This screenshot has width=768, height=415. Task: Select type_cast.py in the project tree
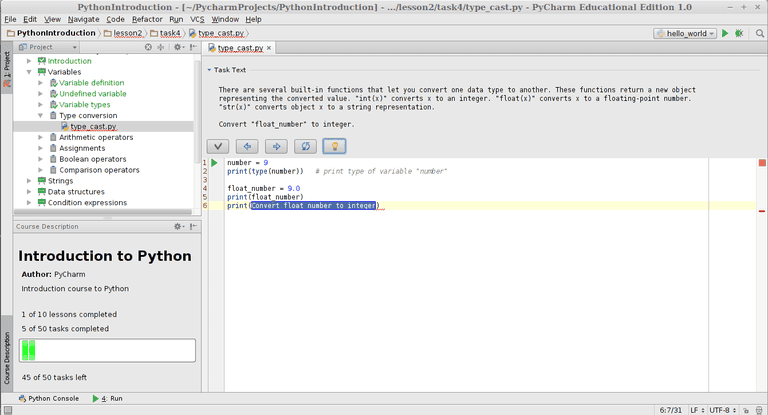[93, 126]
